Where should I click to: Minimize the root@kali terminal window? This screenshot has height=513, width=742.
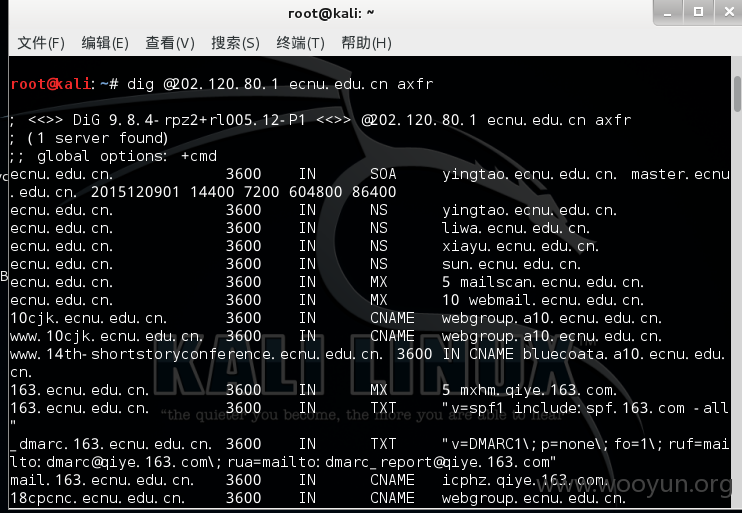tap(668, 12)
